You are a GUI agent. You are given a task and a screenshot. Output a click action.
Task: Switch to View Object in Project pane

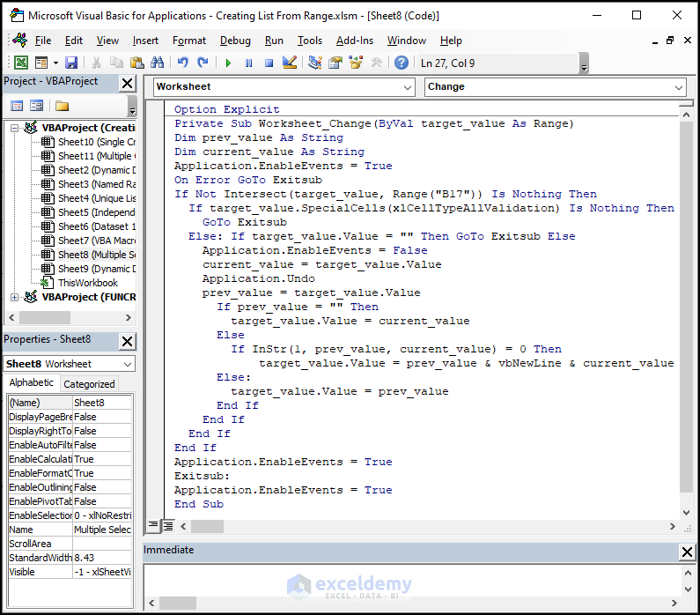click(x=37, y=106)
